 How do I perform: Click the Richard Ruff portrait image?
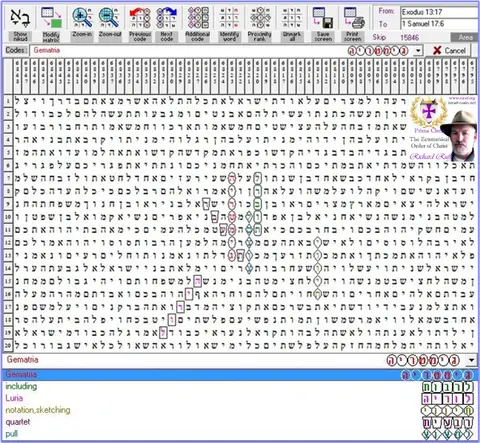click(459, 136)
